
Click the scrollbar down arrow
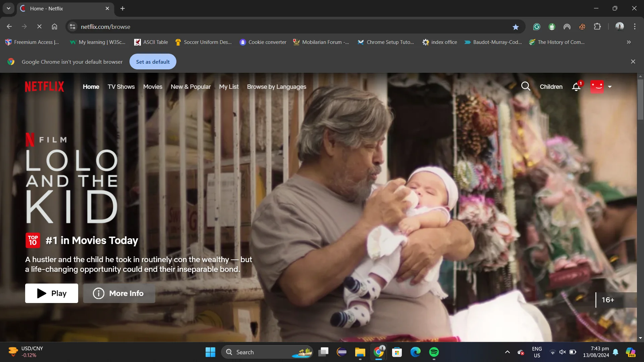(x=640, y=338)
